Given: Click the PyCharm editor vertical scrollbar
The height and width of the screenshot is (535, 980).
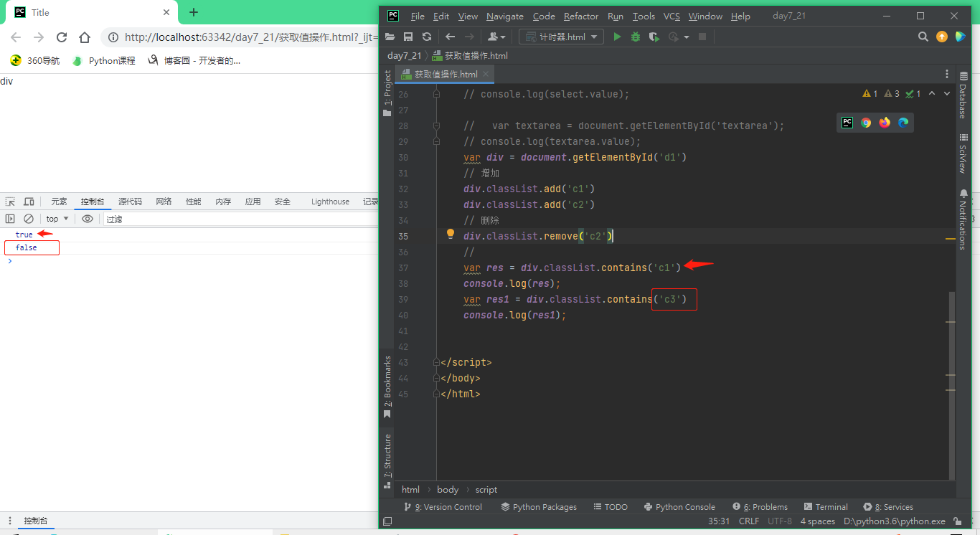Looking at the screenshot, I should click(953, 384).
